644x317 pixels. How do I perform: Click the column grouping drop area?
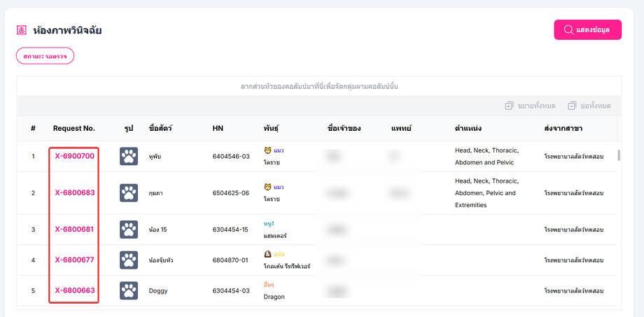tap(318, 86)
